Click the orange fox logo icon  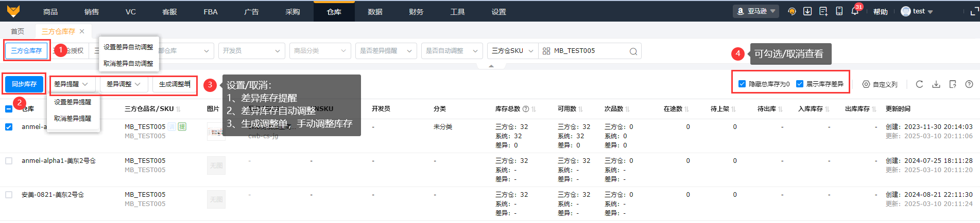13,11
